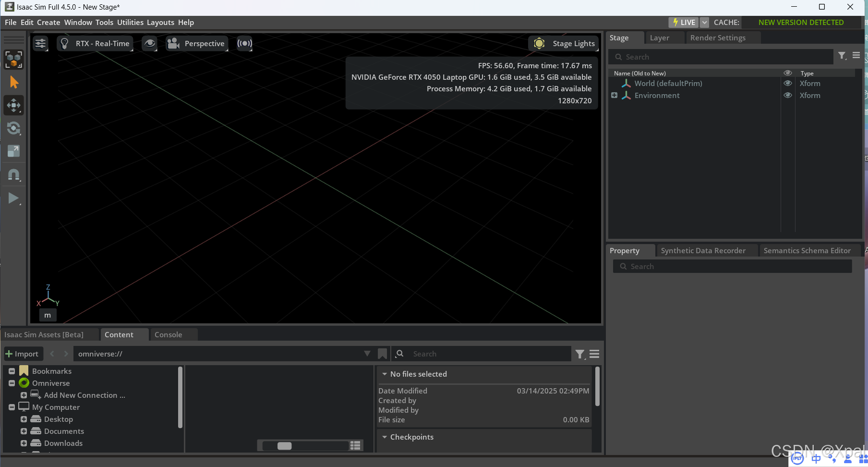868x467 pixels.
Task: Toggle the LIVE session button
Action: click(x=684, y=22)
